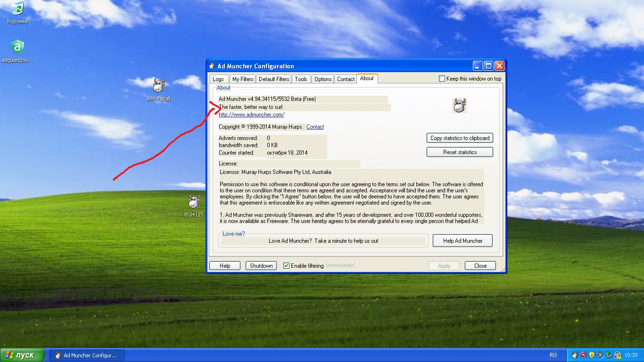
Task: Click the Ad Muncher title bar cow icon
Action: (x=212, y=66)
